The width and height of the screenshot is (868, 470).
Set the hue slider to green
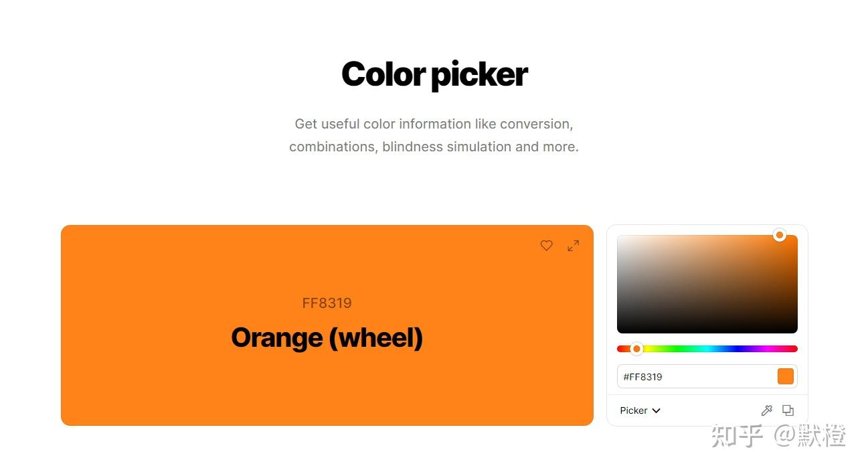(x=677, y=349)
